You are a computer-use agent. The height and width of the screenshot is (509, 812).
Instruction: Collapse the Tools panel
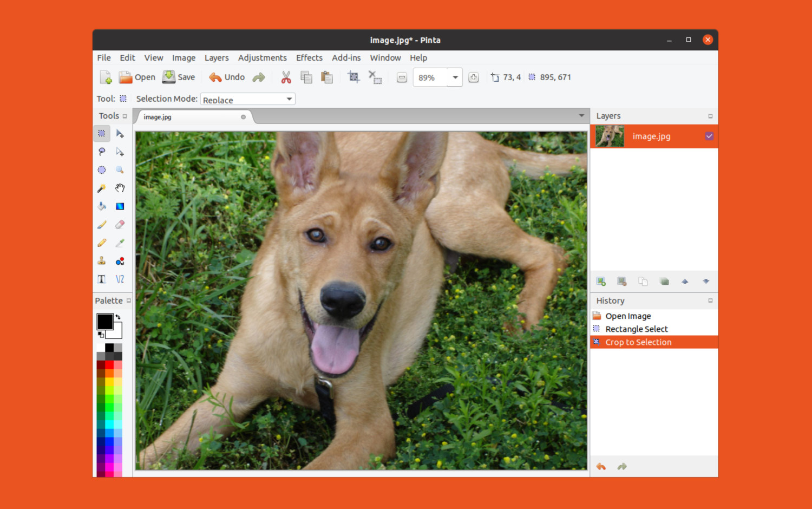coord(125,116)
